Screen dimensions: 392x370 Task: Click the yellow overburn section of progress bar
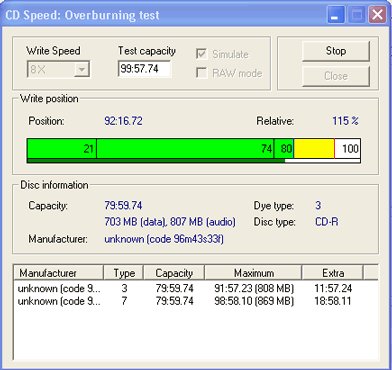click(x=314, y=148)
